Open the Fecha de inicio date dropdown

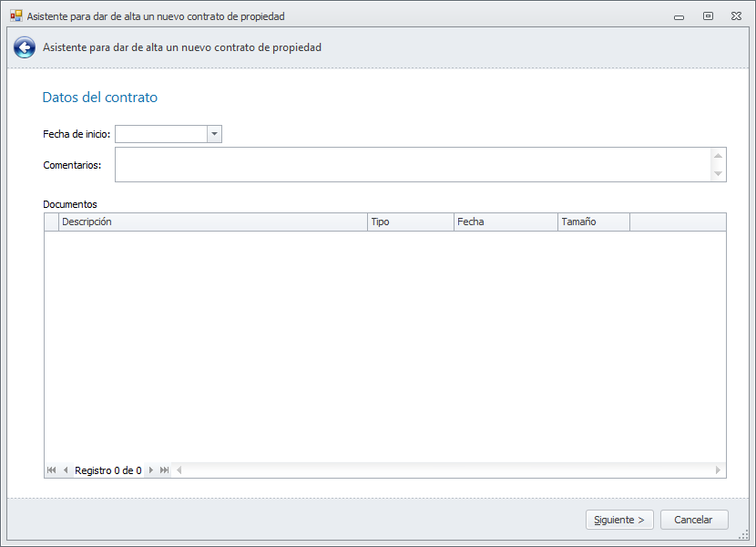tap(214, 135)
